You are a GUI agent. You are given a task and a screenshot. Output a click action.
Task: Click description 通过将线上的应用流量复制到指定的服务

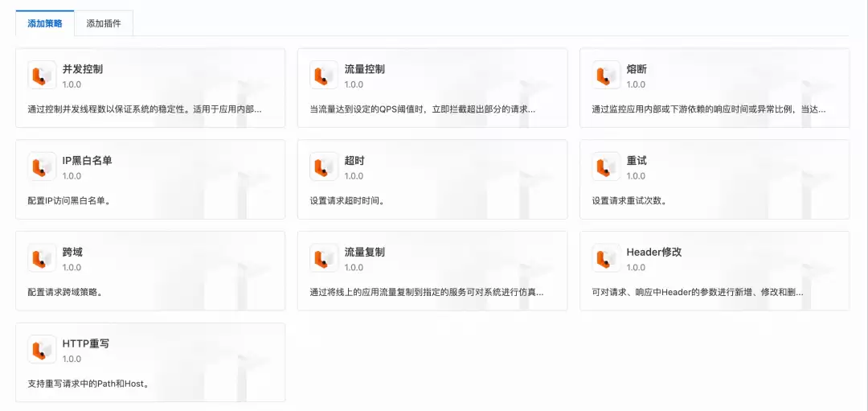tap(427, 292)
